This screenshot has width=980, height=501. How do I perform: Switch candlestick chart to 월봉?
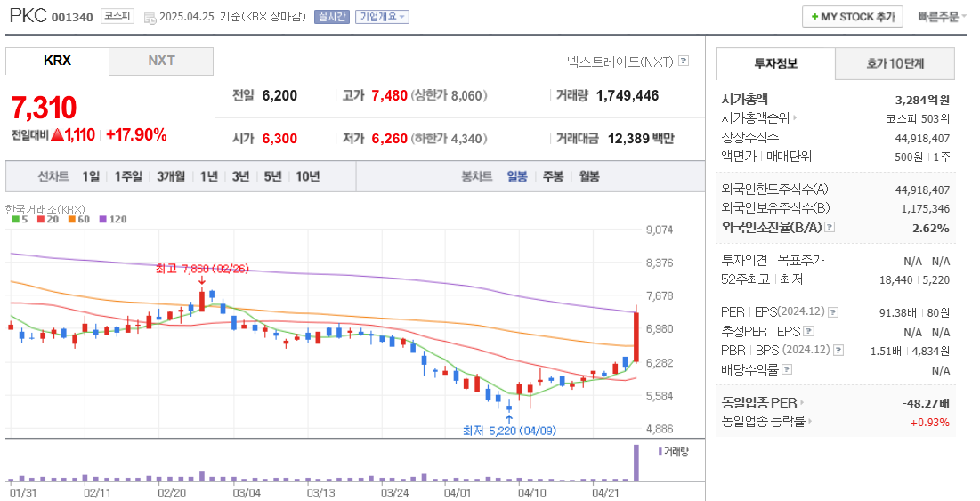point(589,177)
